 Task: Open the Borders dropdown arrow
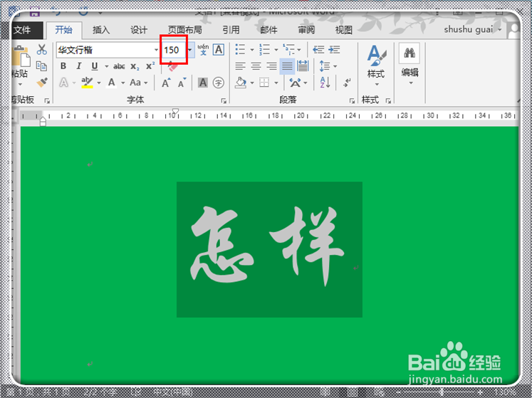point(276,83)
